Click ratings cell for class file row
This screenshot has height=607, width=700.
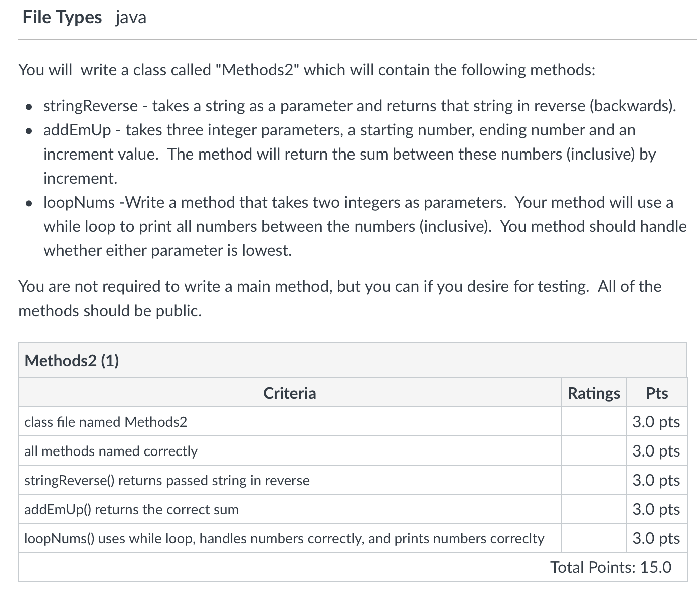tap(594, 422)
